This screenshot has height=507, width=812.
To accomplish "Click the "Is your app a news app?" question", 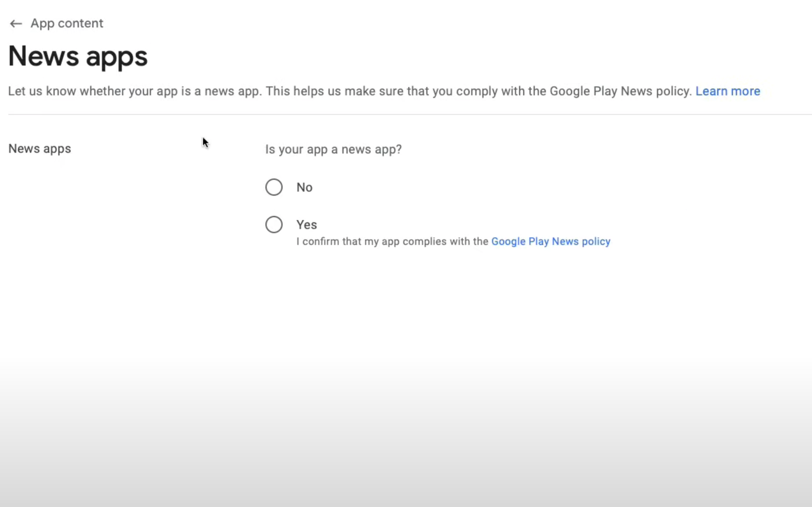I will click(333, 149).
